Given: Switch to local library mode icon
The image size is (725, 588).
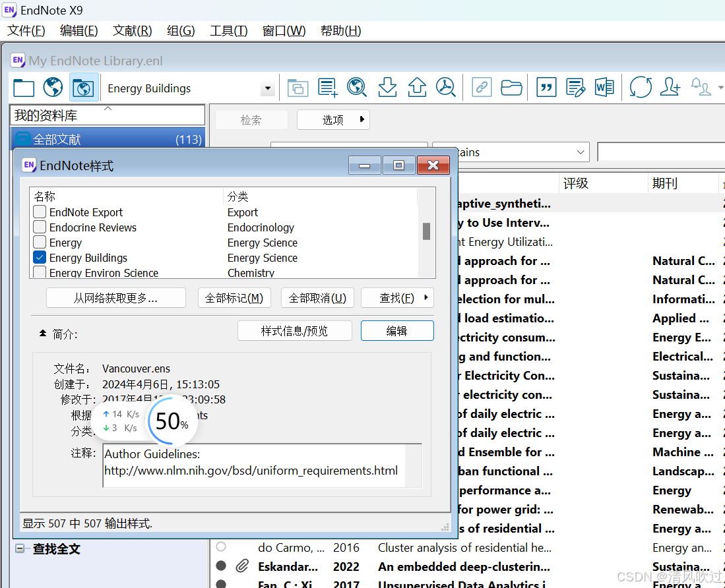Looking at the screenshot, I should point(24,87).
